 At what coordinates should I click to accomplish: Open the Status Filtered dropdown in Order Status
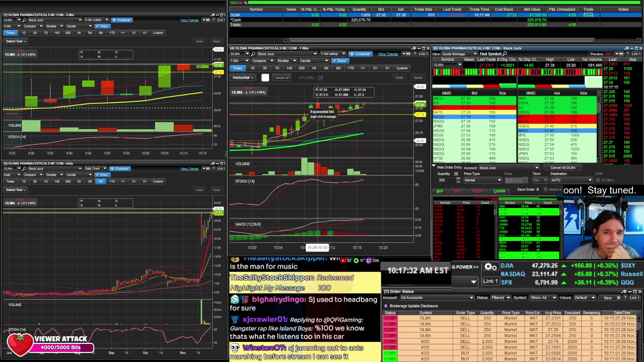click(x=500, y=298)
